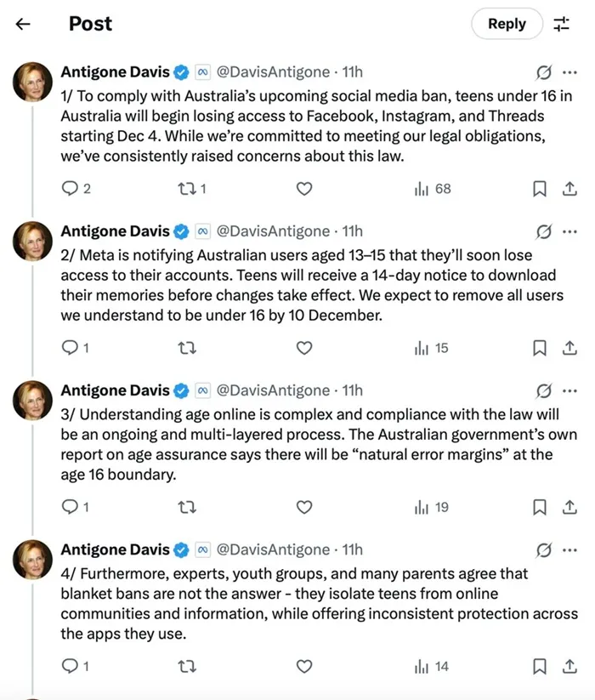Open Antigone Davis's name link on the fourth post
Screen dimensions: 595x700
(115, 549)
